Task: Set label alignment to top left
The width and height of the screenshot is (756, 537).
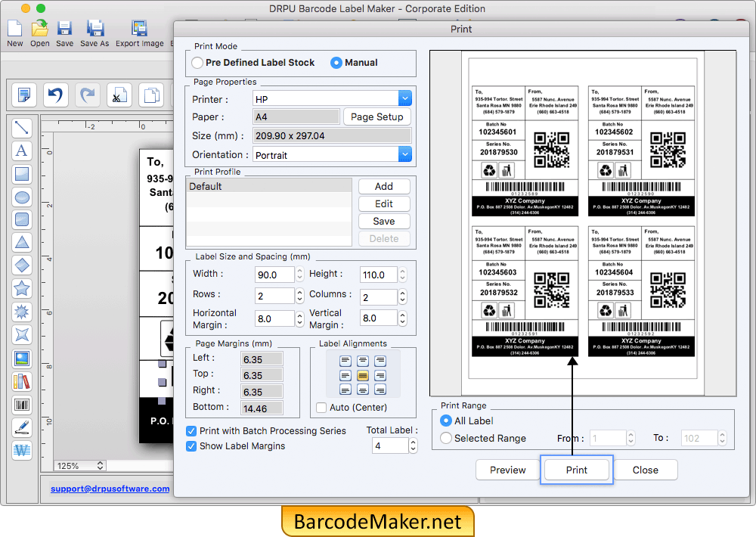Action: pyautogui.click(x=345, y=361)
